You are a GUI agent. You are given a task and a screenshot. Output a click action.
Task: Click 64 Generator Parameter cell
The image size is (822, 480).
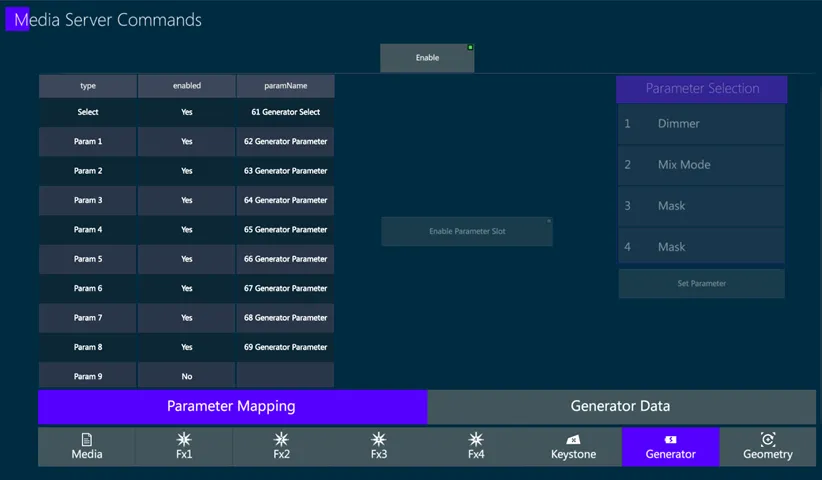point(286,200)
